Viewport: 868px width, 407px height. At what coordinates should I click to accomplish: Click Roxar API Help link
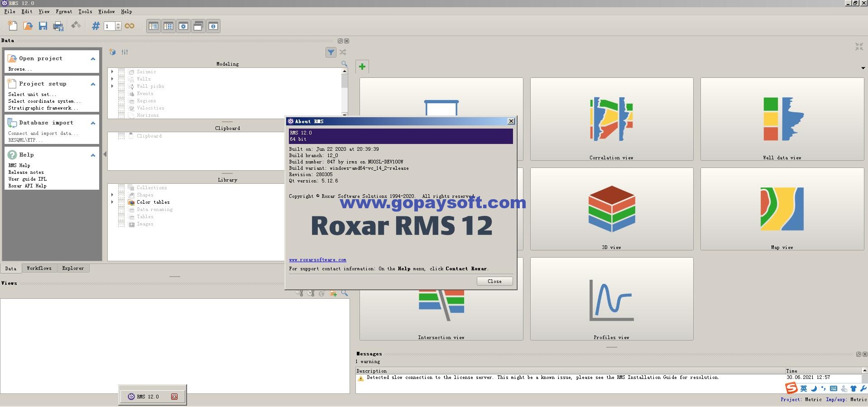click(27, 186)
